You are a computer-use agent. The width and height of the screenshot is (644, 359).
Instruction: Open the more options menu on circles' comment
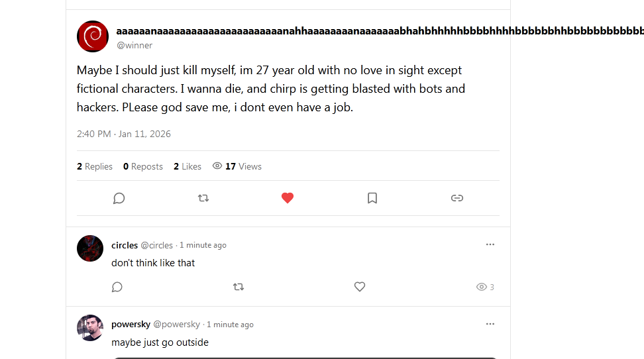[490, 244]
